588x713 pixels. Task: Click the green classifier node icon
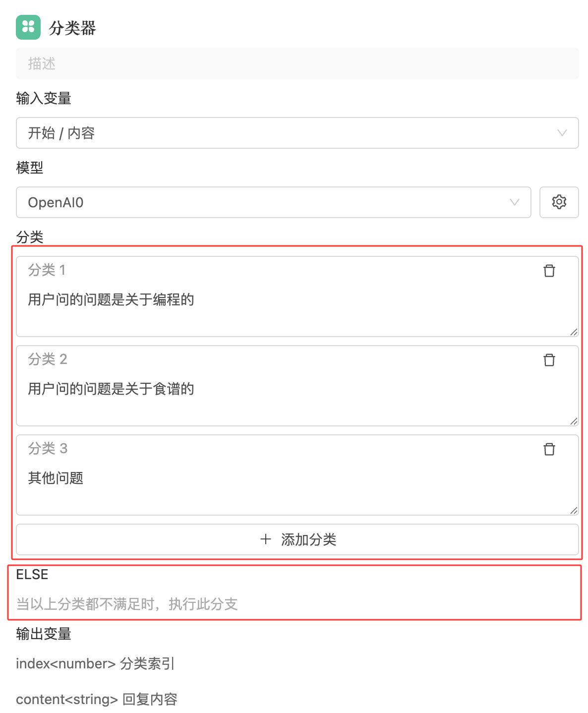click(28, 27)
